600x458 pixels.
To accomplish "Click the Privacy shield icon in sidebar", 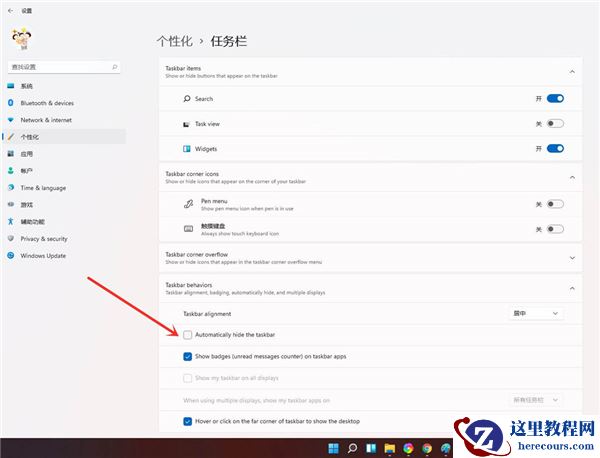I will [11, 238].
